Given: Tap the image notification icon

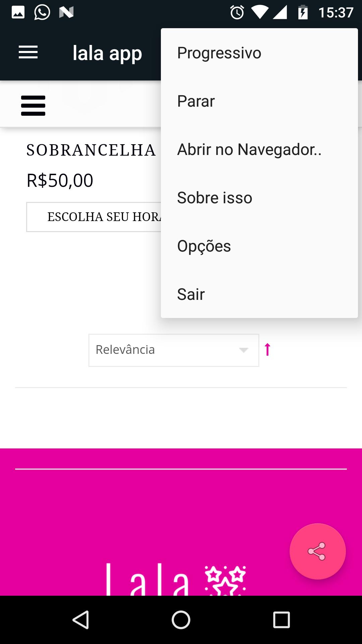Looking at the screenshot, I should click(18, 13).
